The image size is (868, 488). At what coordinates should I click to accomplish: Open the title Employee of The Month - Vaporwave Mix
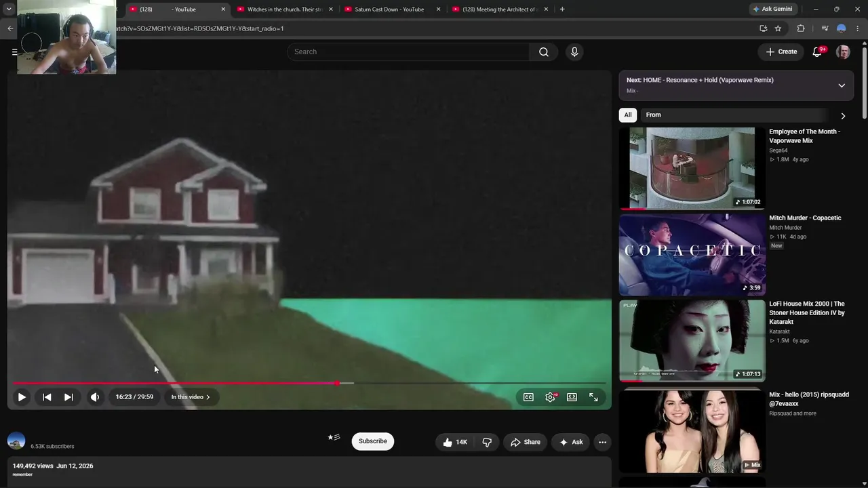pyautogui.click(x=805, y=136)
